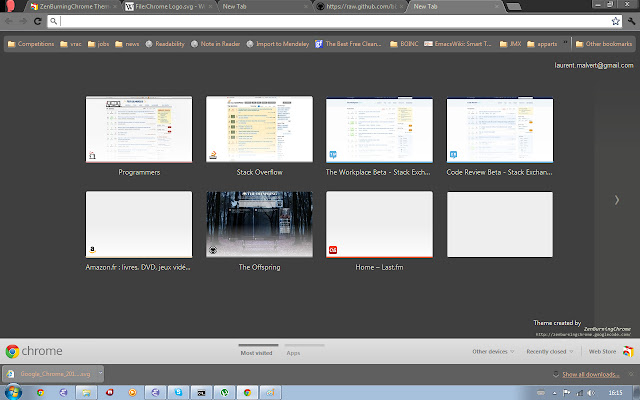Open the Chrome wrench menu
640x400 pixels.
(631, 21)
